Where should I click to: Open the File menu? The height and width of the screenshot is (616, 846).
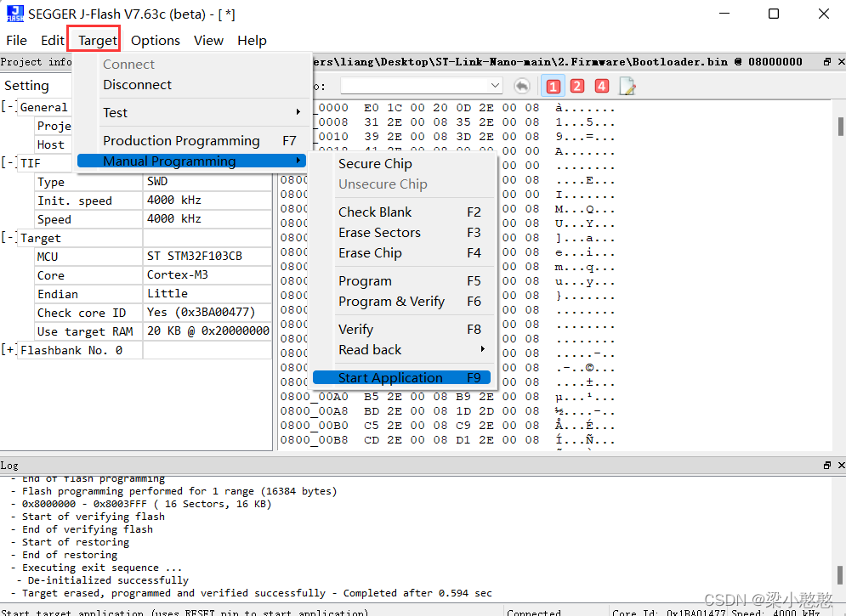[x=16, y=41]
